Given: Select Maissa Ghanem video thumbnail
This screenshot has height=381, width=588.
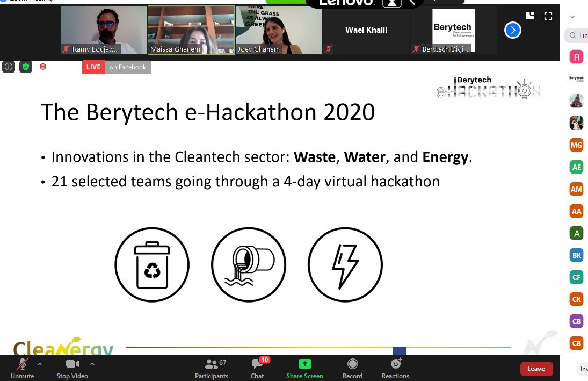Looking at the screenshot, I should 191,30.
